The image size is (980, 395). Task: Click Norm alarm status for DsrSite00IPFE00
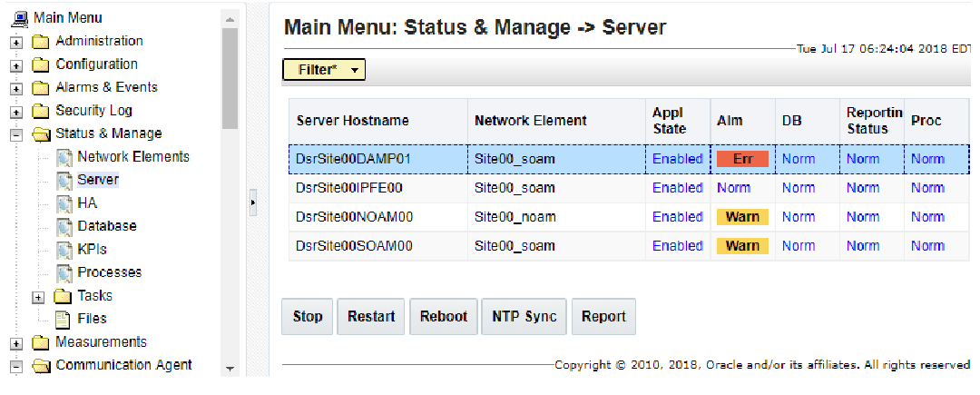pos(734,187)
